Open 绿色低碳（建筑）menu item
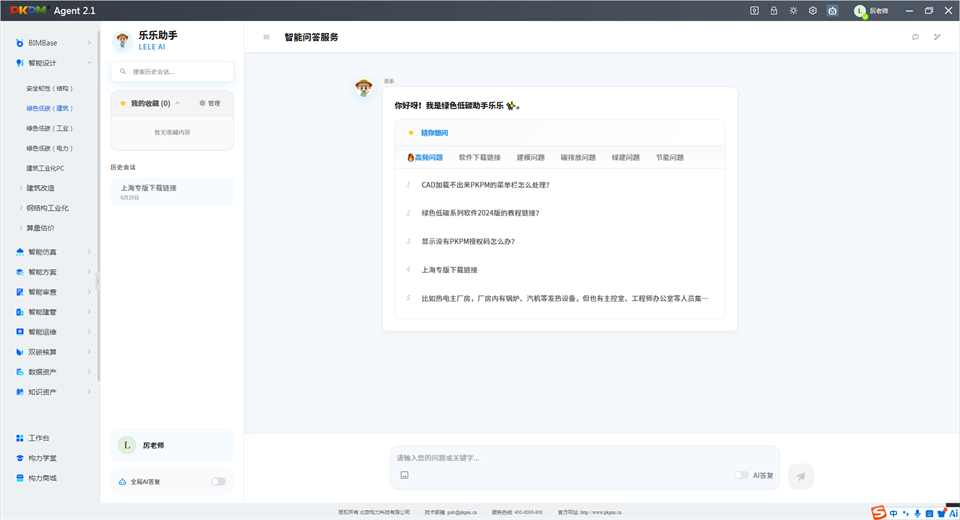 point(50,108)
